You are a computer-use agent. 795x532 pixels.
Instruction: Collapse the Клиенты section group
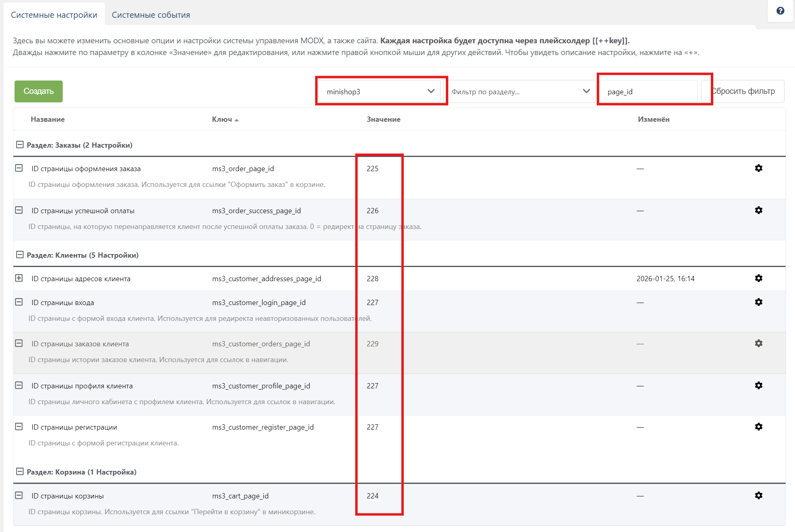click(x=19, y=255)
